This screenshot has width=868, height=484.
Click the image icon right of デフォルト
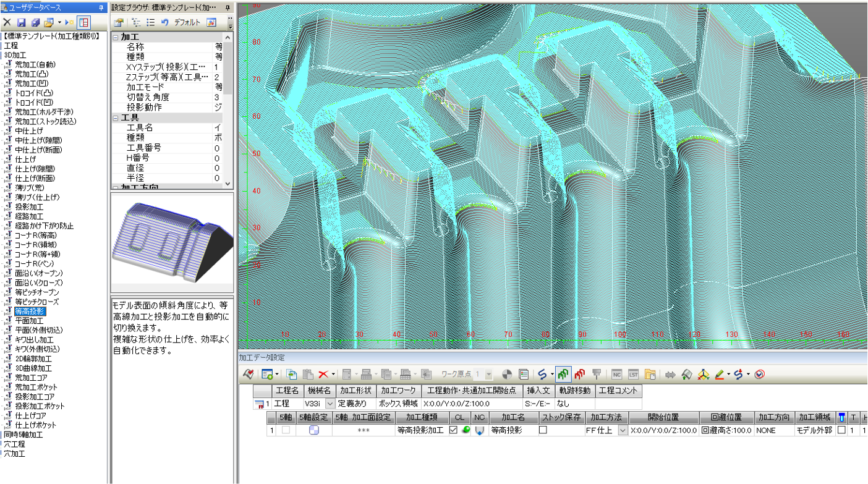pyautogui.click(x=211, y=22)
